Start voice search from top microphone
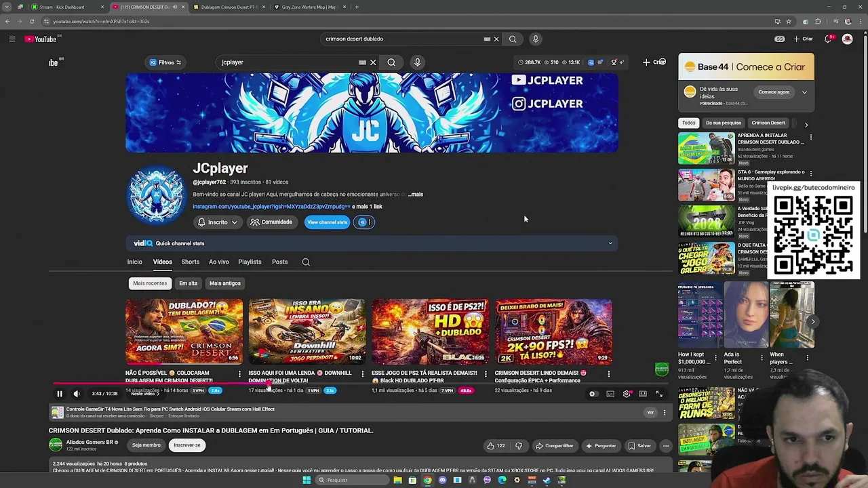 click(x=536, y=39)
